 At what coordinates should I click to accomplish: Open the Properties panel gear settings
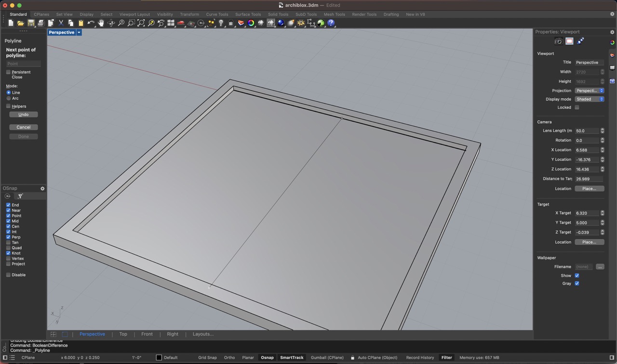coord(612,32)
